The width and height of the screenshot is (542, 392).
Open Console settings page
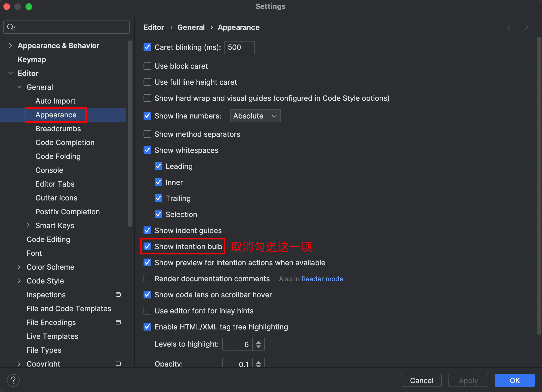point(49,170)
